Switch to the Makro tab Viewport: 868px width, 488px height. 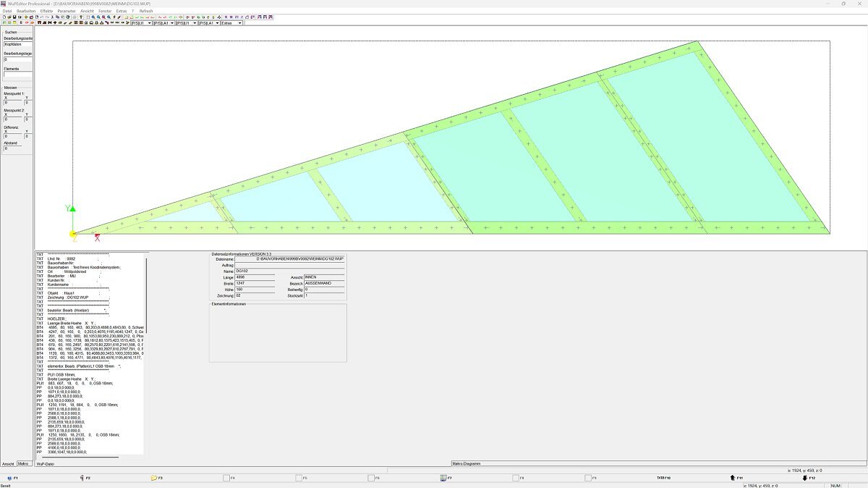[24, 463]
